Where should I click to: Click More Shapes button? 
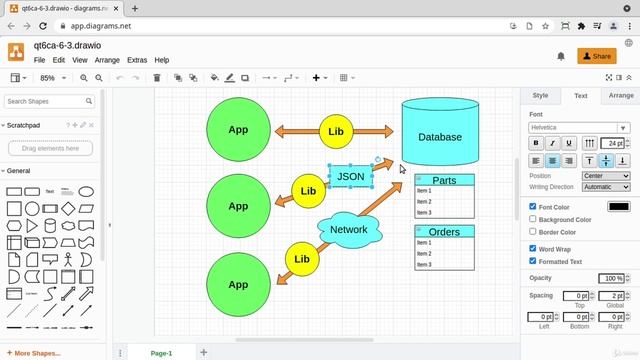pyautogui.click(x=33, y=353)
